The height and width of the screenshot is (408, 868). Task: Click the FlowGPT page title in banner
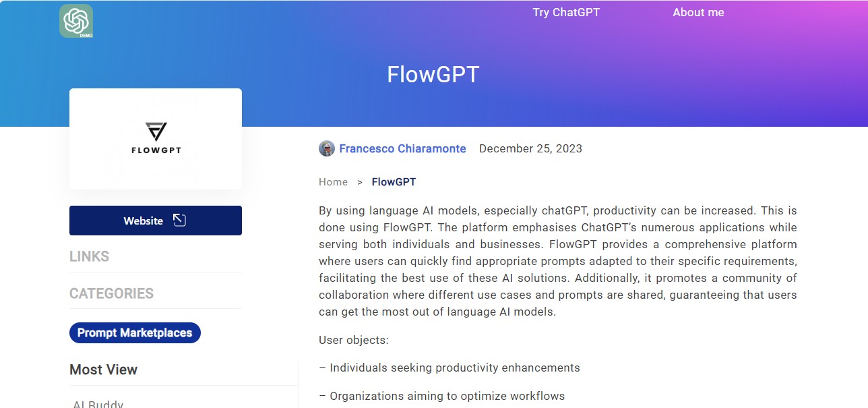[433, 74]
